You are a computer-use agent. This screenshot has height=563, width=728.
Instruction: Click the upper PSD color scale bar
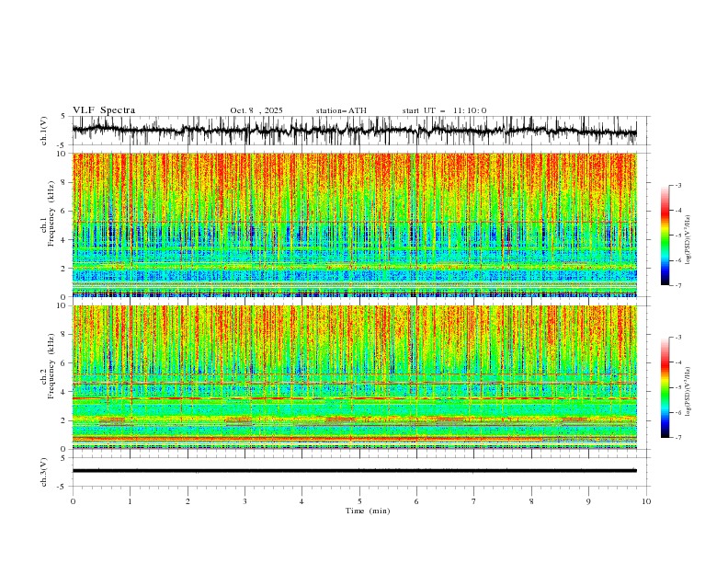point(665,236)
